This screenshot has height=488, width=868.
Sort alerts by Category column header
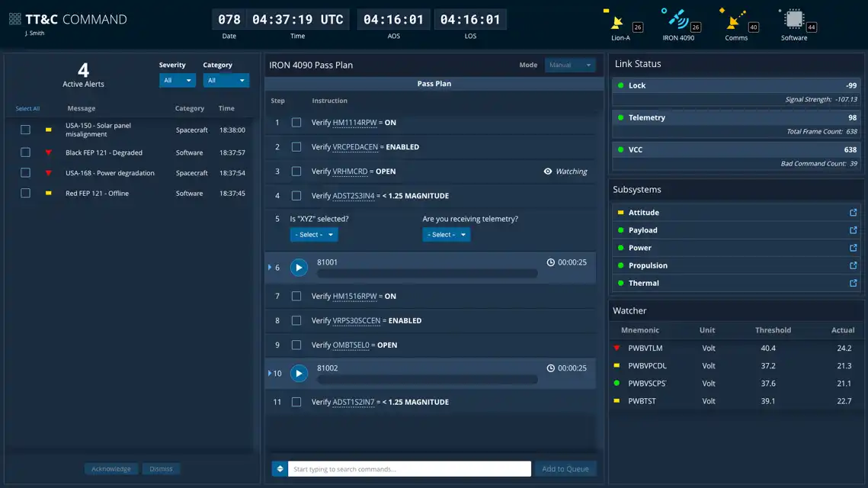click(x=190, y=108)
